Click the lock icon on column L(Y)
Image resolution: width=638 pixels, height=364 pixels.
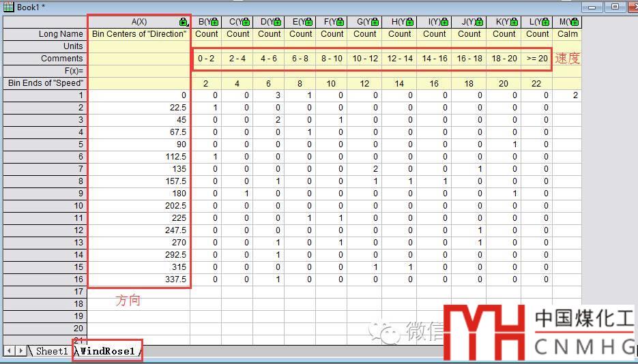click(x=546, y=22)
